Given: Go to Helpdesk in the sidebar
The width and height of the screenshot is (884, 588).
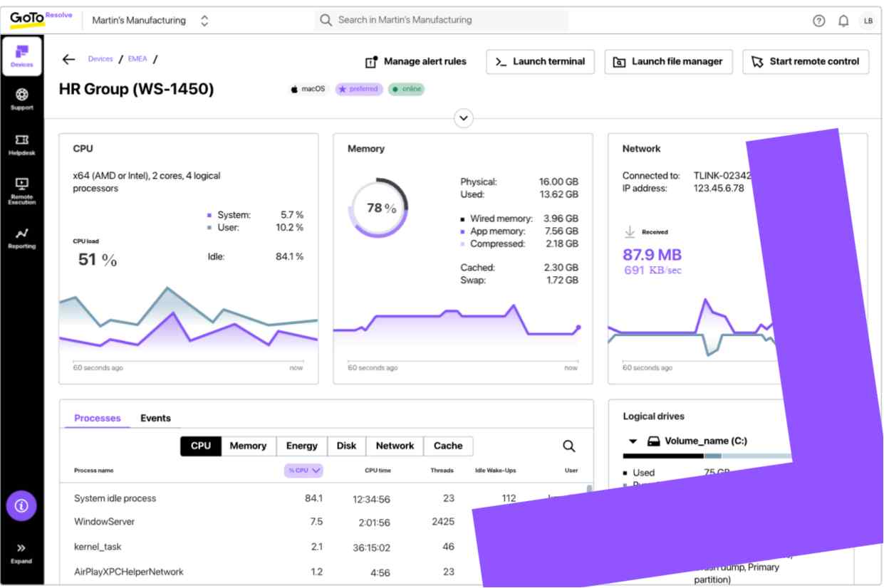Looking at the screenshot, I should [21, 146].
